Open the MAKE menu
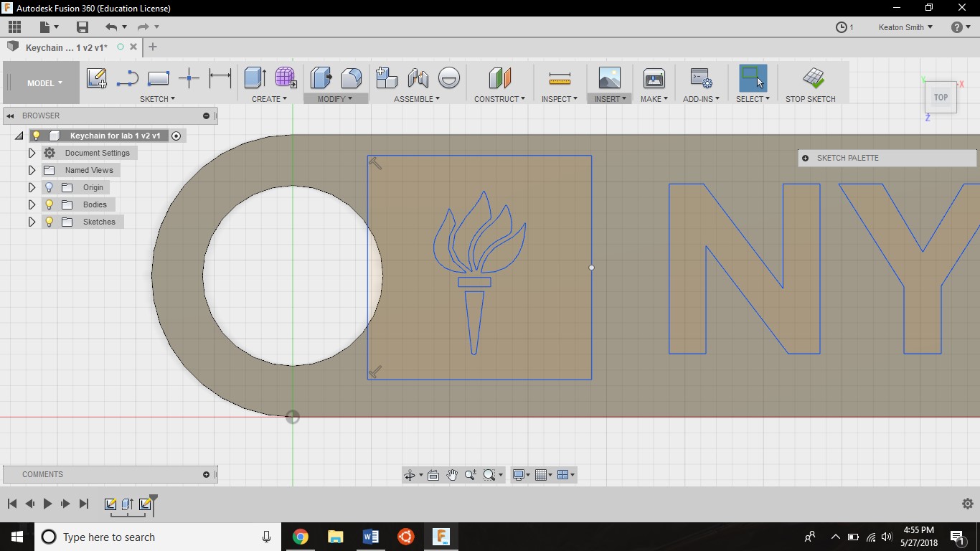Viewport: 980px width, 551px height. [x=654, y=99]
